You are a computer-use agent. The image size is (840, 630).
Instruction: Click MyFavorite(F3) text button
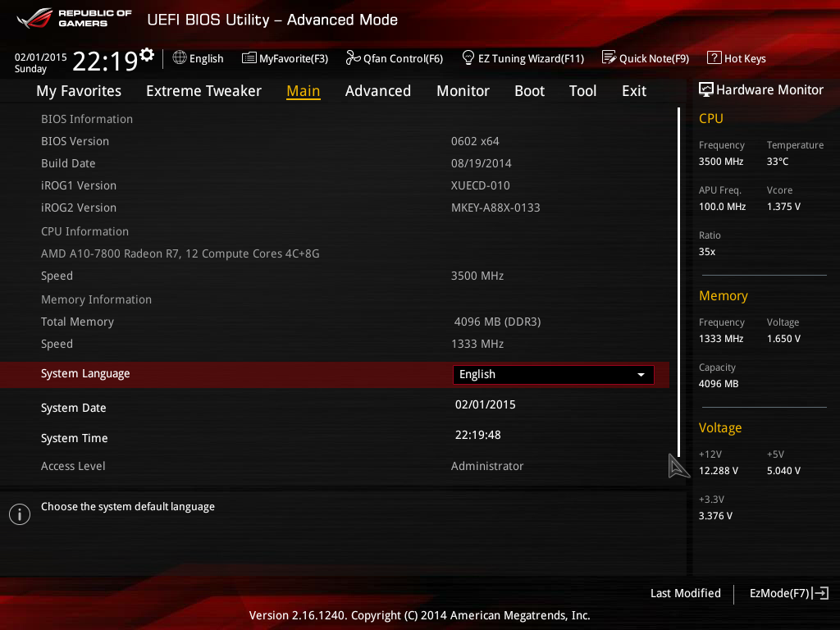tap(294, 58)
